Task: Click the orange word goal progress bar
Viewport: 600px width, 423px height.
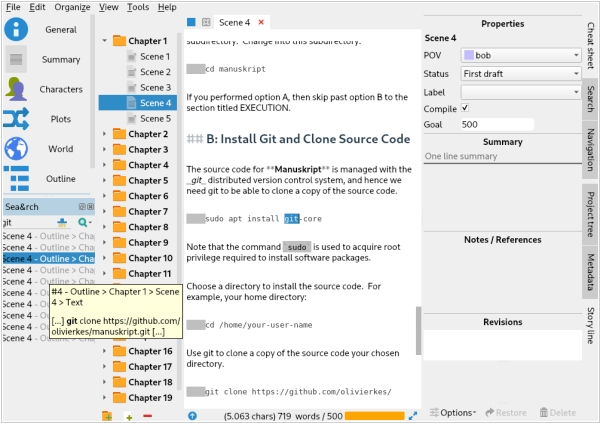Action: [373, 414]
